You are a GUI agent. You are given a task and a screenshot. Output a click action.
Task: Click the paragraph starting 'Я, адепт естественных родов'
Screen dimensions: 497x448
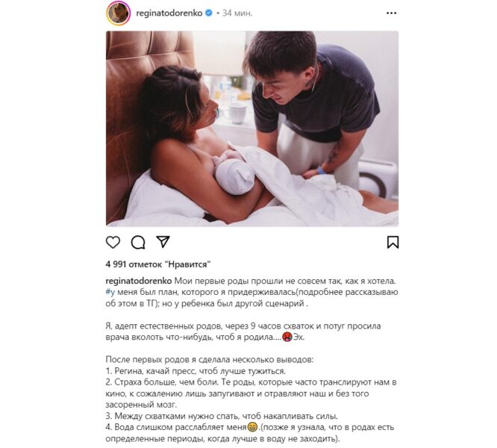tap(243, 332)
